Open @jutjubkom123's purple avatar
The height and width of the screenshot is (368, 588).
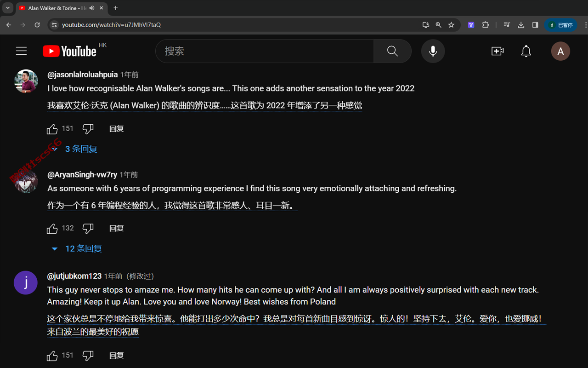(26, 282)
